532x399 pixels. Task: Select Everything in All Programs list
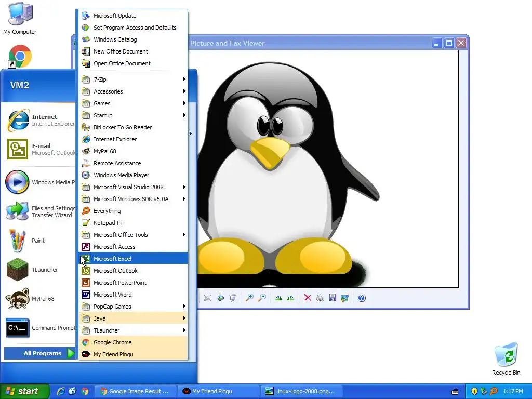134,211
